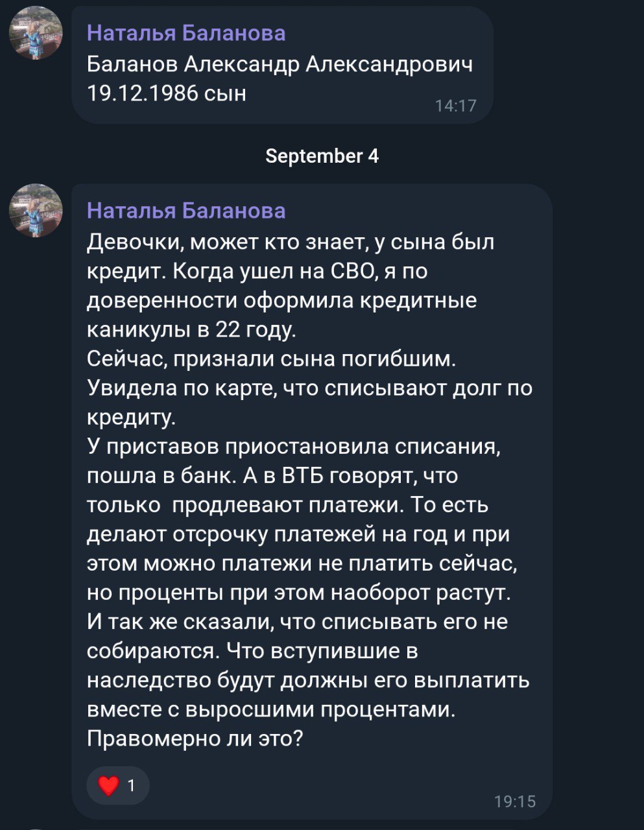The width and height of the screenshot is (644, 830).
Task: Click the single-word line кредиту.
Action: pos(131,417)
